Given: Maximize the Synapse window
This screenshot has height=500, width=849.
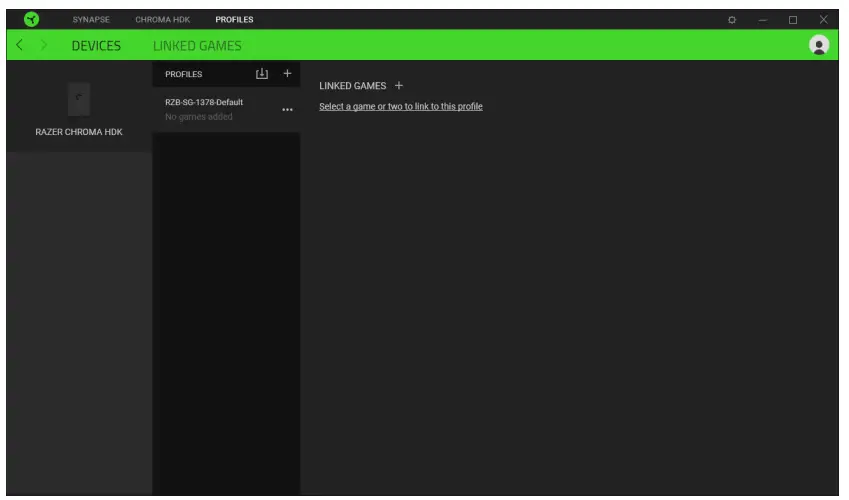Looking at the screenshot, I should pyautogui.click(x=793, y=20).
